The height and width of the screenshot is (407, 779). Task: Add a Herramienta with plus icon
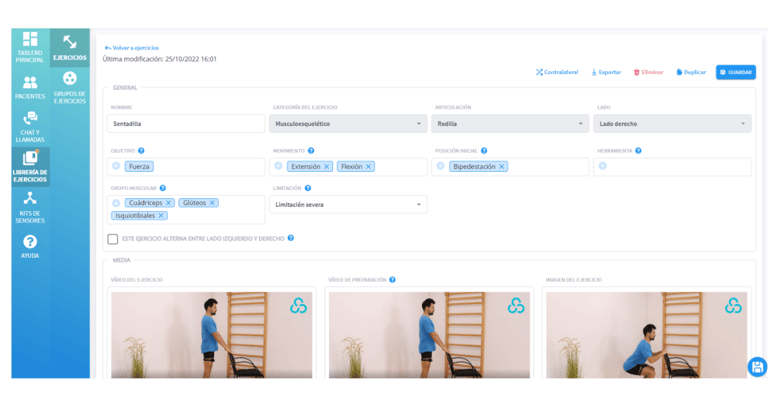[603, 166]
